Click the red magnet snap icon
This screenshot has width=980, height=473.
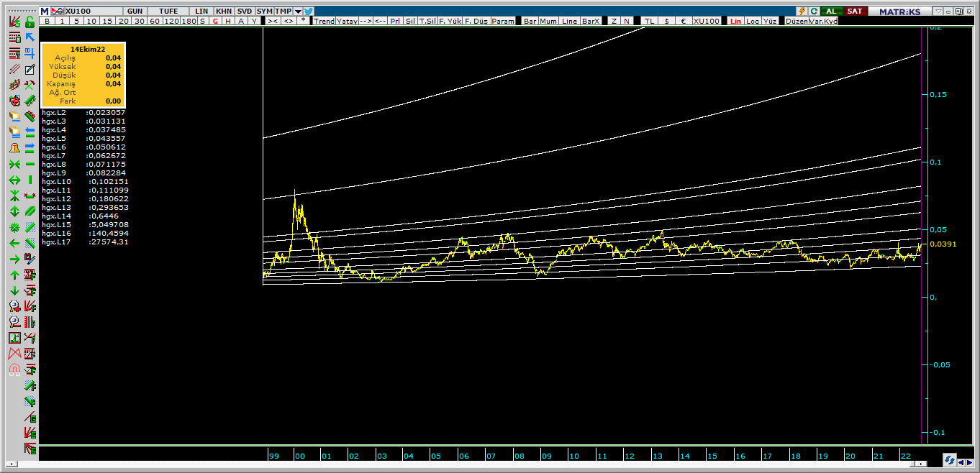point(14,369)
